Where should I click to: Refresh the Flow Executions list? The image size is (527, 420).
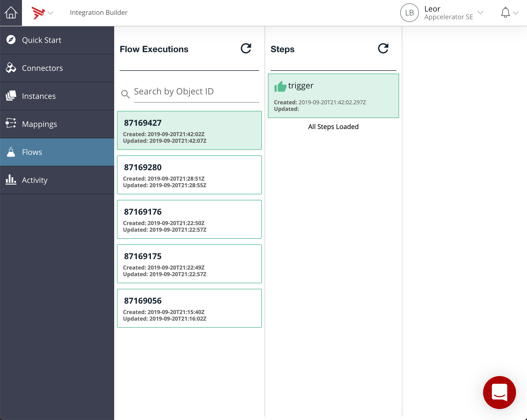pos(246,49)
